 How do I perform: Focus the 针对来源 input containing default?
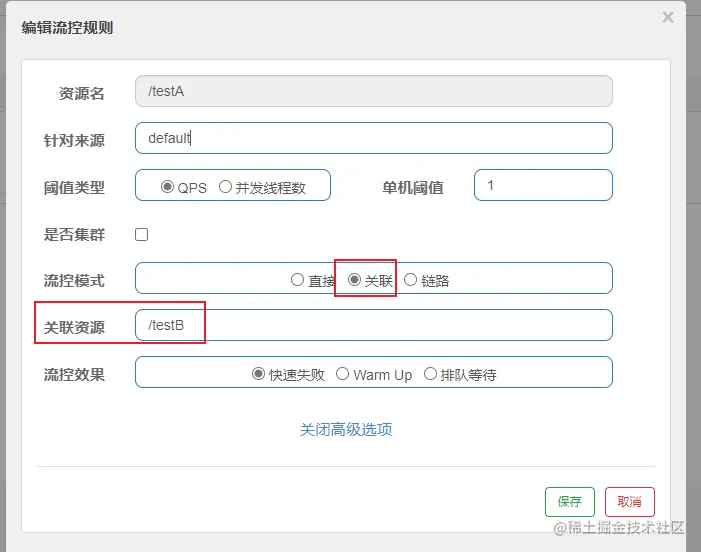tap(374, 138)
